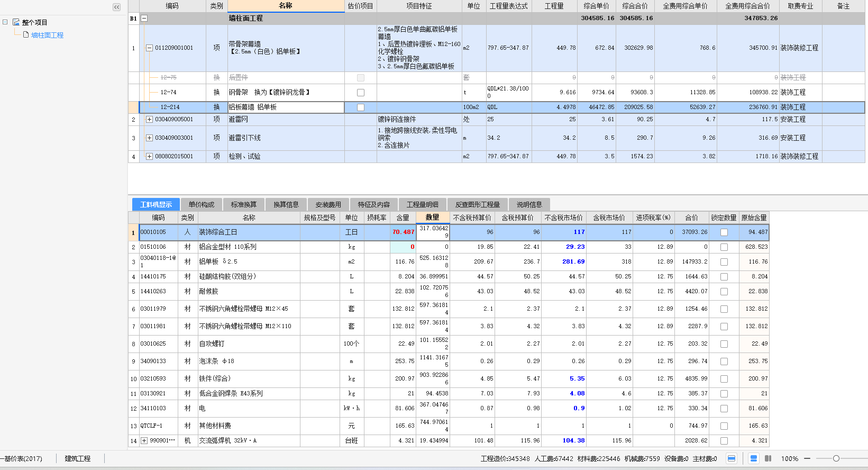Select the horizontal split layout icon
868x470 pixels.
(x=754, y=458)
